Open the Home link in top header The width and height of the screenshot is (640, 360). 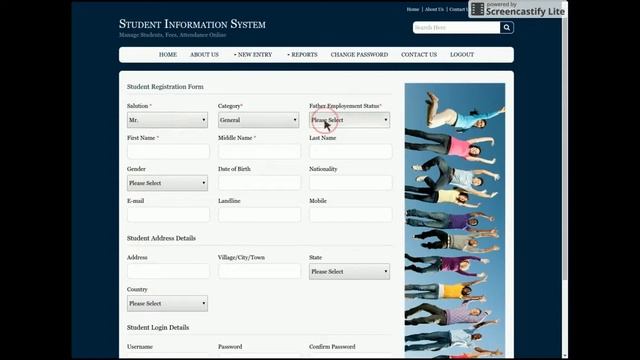[x=413, y=9]
